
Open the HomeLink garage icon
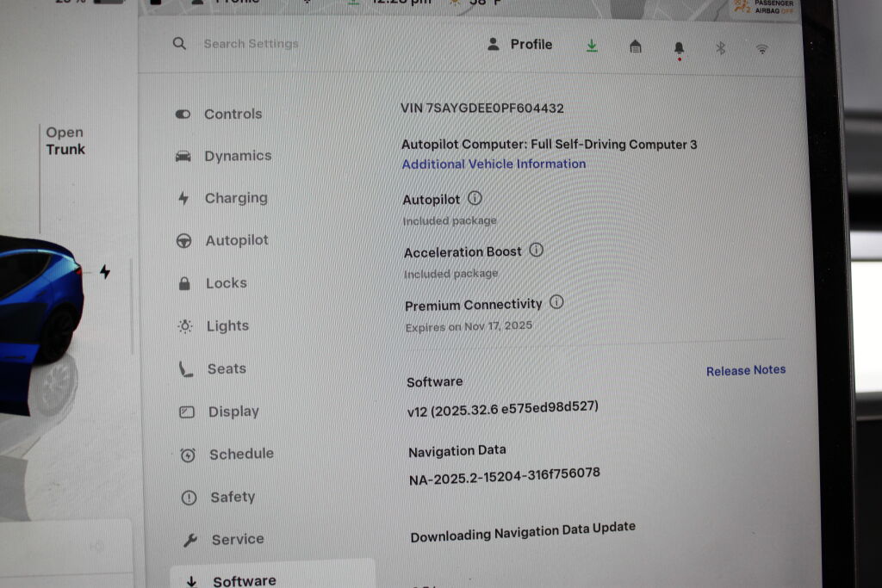[636, 47]
